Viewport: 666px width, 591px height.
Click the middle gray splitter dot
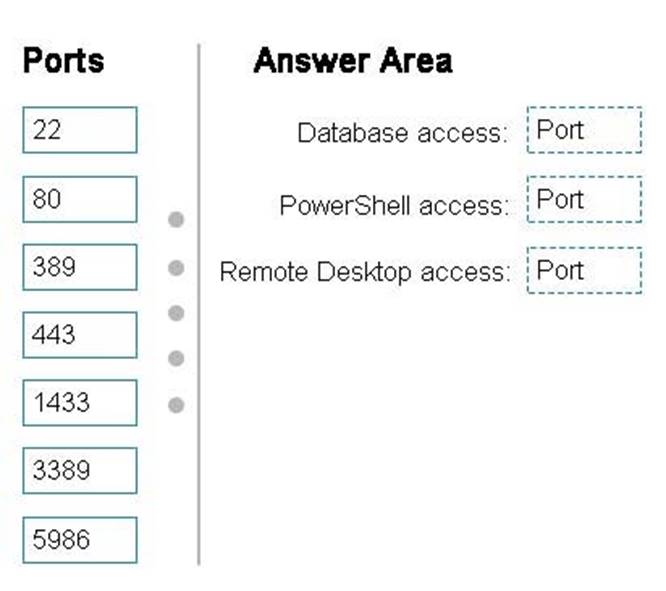pyautogui.click(x=176, y=313)
